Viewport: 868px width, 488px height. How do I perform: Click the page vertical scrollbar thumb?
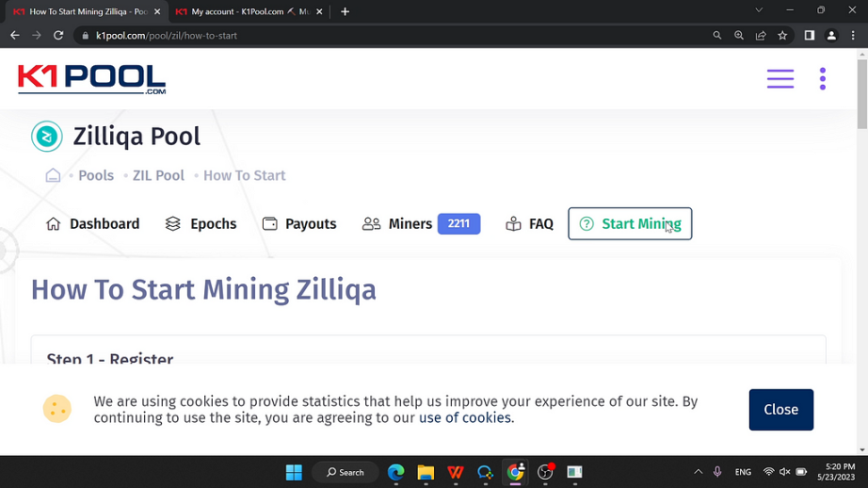point(862,93)
